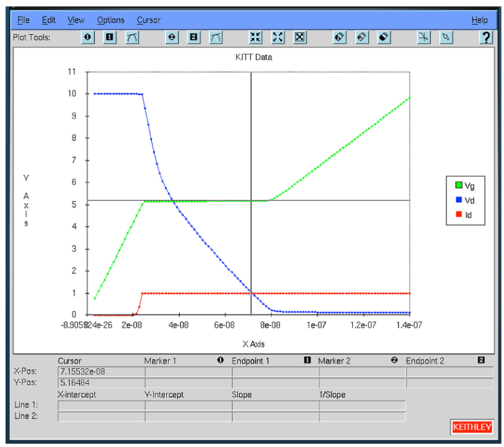
Task: Open the File menu
Action: (x=23, y=20)
